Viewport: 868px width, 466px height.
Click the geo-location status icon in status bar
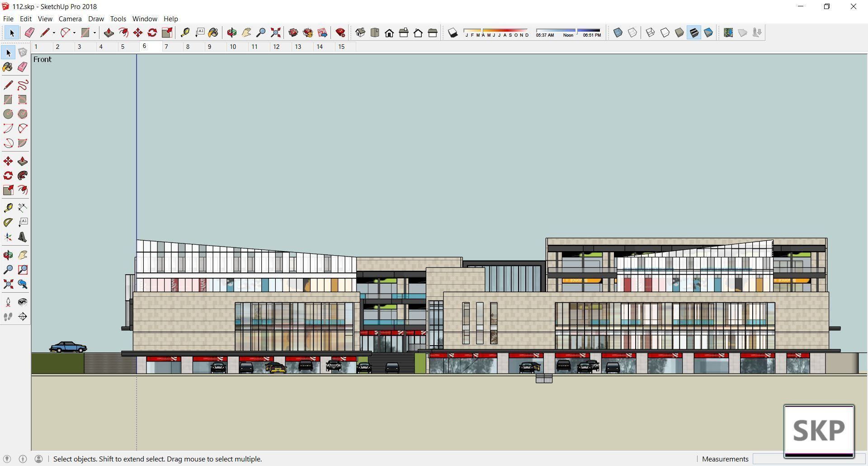[7, 459]
